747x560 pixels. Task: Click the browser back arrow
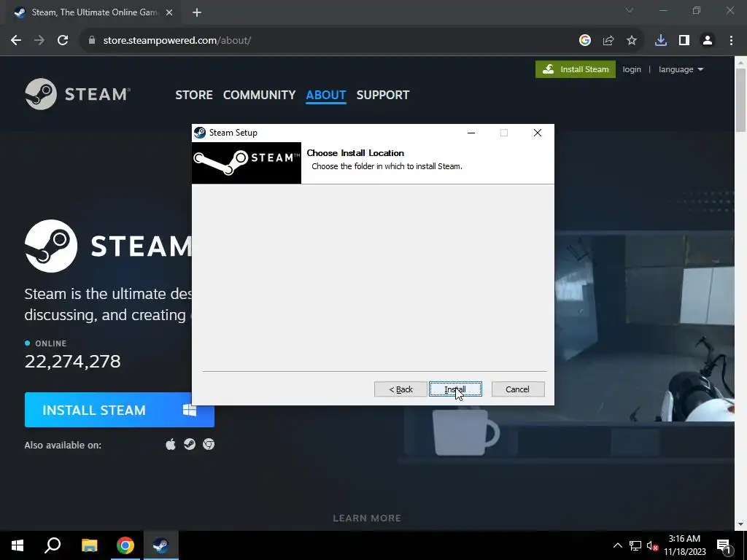coord(16,41)
